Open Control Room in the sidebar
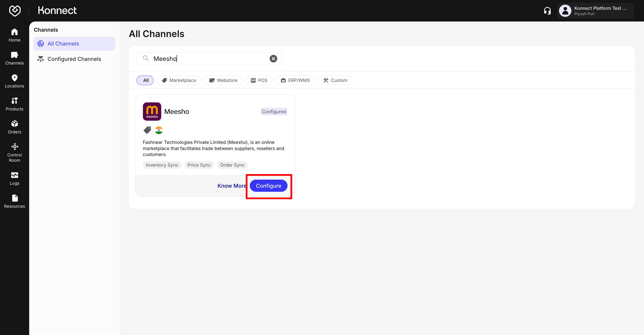Viewport: 644px width, 335px height. (14, 153)
